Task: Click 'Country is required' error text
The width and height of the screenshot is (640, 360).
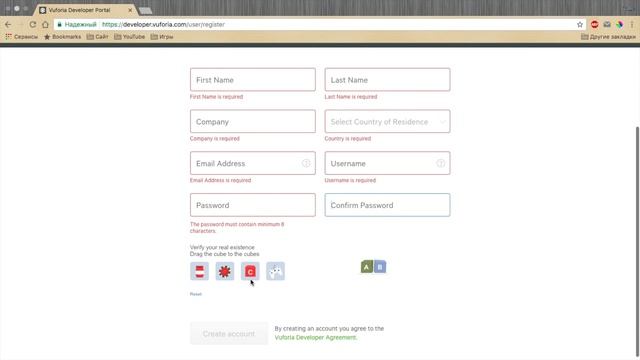Action: (x=348, y=138)
